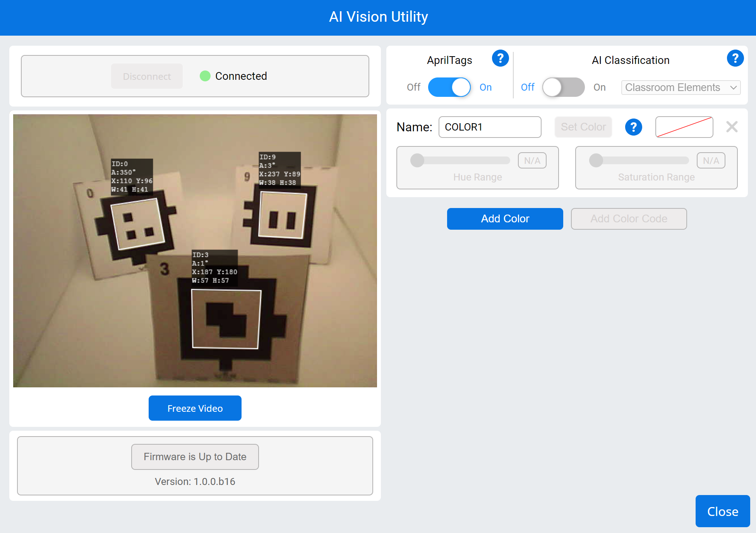This screenshot has width=756, height=533.
Task: Open the color settings help tooltip
Action: tap(633, 127)
